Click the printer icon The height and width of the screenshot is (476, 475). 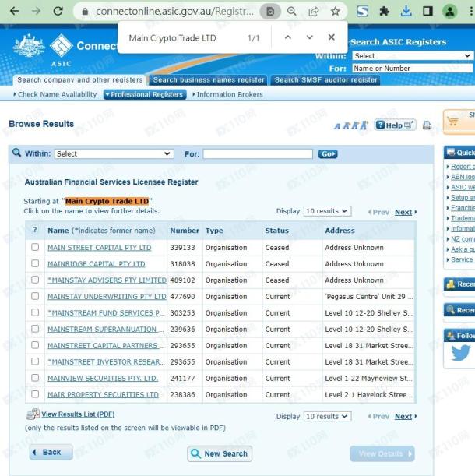coord(427,125)
